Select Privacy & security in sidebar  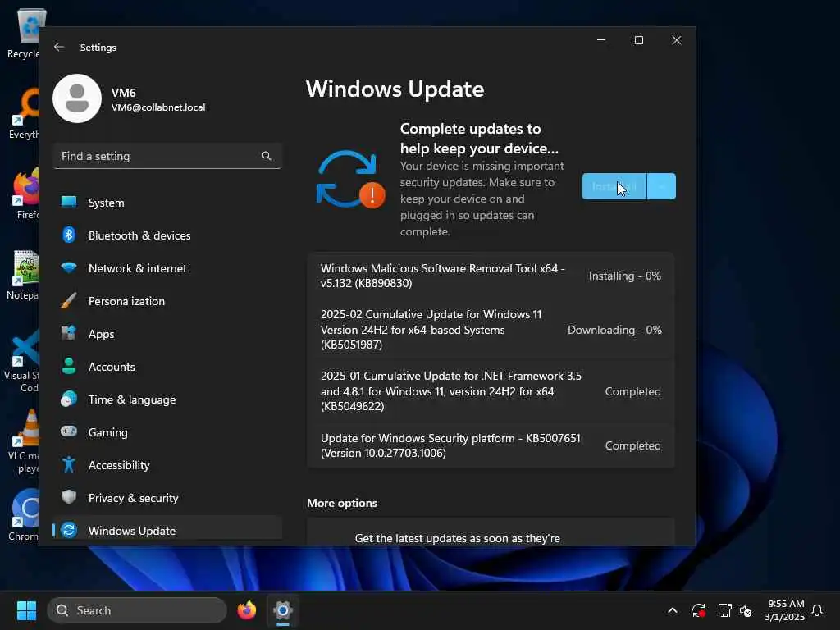coord(167,498)
